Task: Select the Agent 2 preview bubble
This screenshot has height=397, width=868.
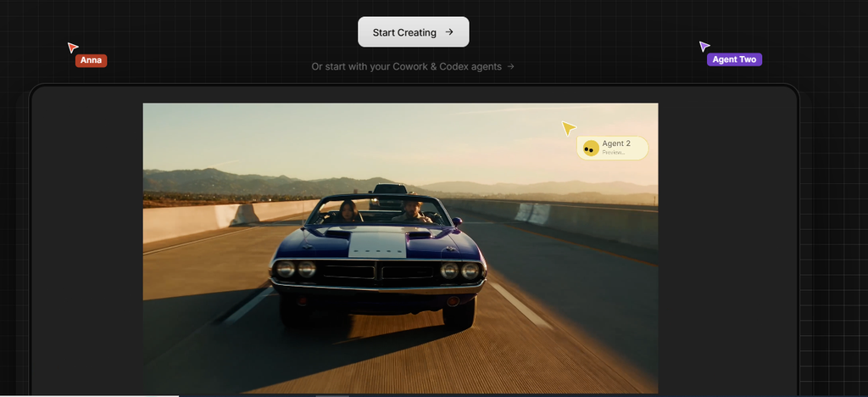Action: (612, 148)
